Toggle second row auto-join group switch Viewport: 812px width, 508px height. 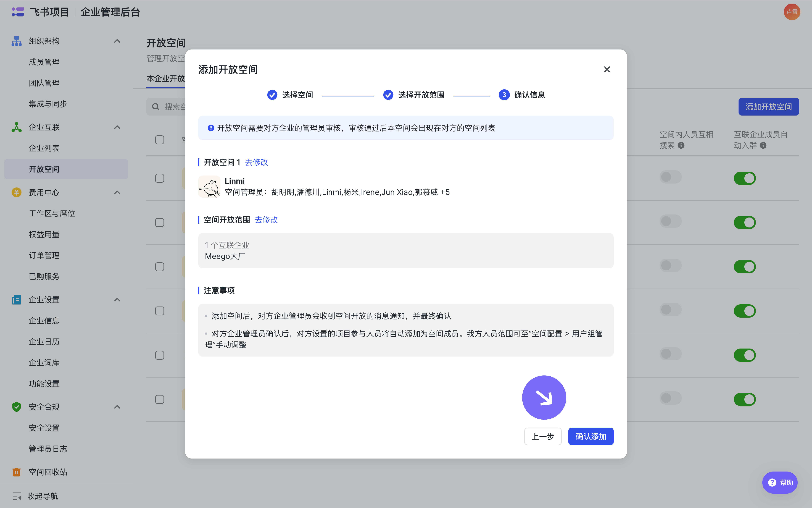point(744,222)
